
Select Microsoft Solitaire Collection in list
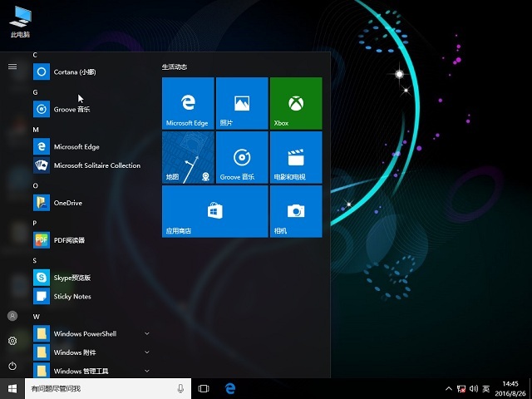coord(96,165)
